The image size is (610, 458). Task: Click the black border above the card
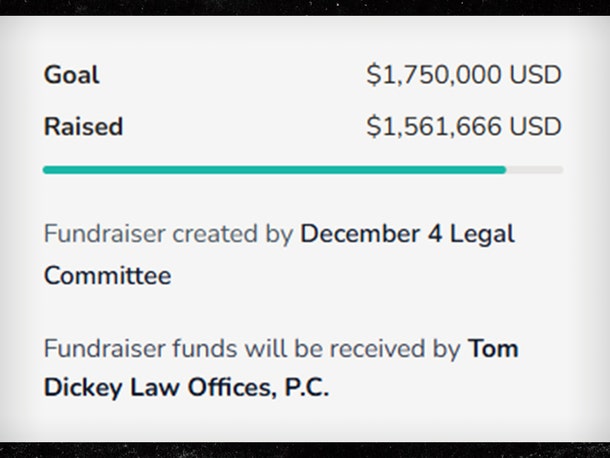pyautogui.click(x=305, y=7)
